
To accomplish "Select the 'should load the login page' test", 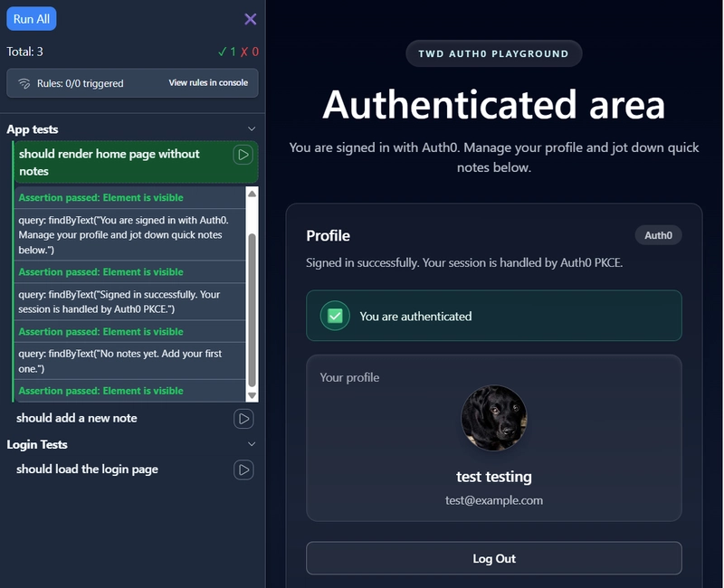I will [x=87, y=469].
